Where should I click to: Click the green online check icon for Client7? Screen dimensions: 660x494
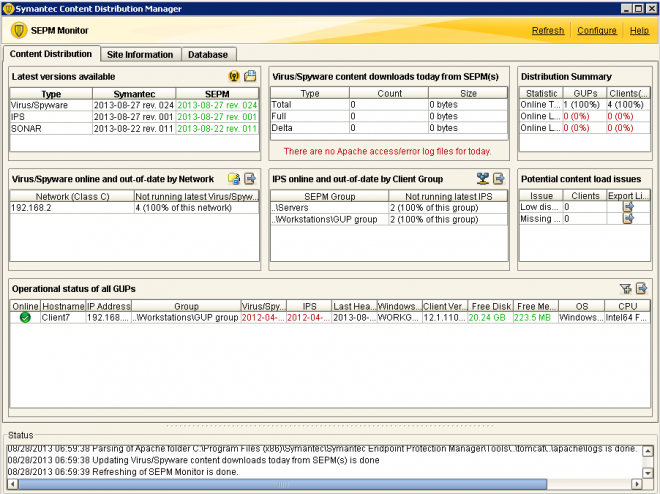[25, 318]
